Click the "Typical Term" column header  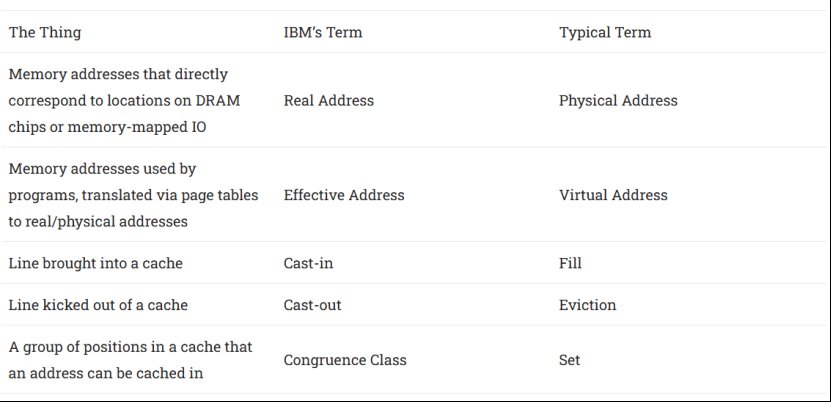tap(605, 33)
